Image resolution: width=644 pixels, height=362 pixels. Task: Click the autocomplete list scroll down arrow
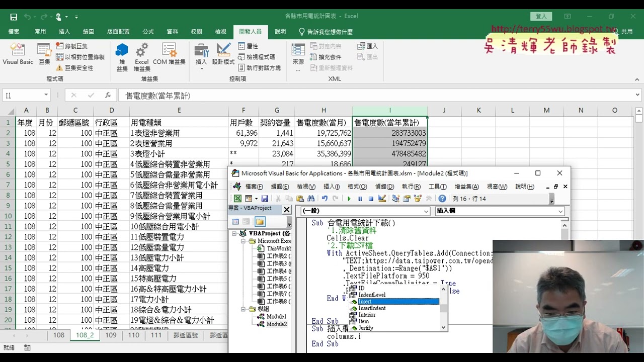pos(443,327)
